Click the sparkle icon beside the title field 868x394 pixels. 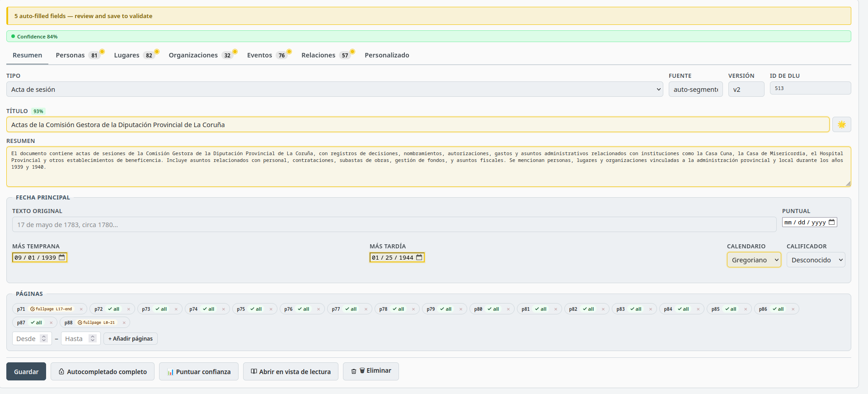pos(841,124)
